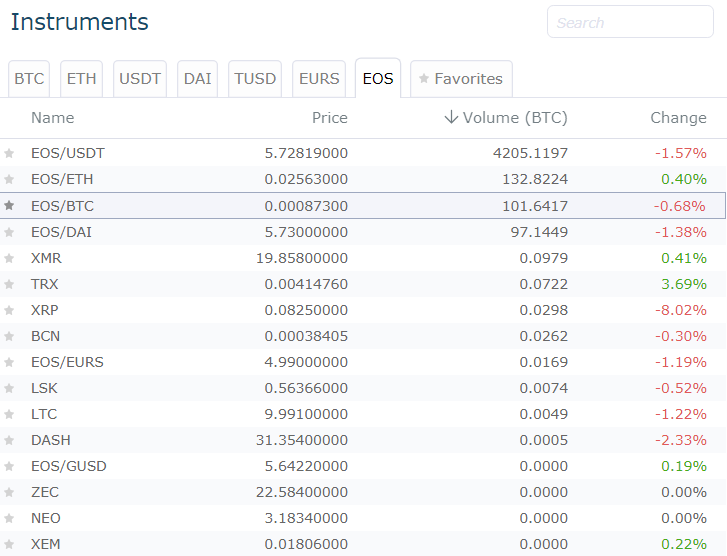Image resolution: width=727 pixels, height=556 pixels.
Task: Select the DASH instrument name
Action: pos(51,440)
